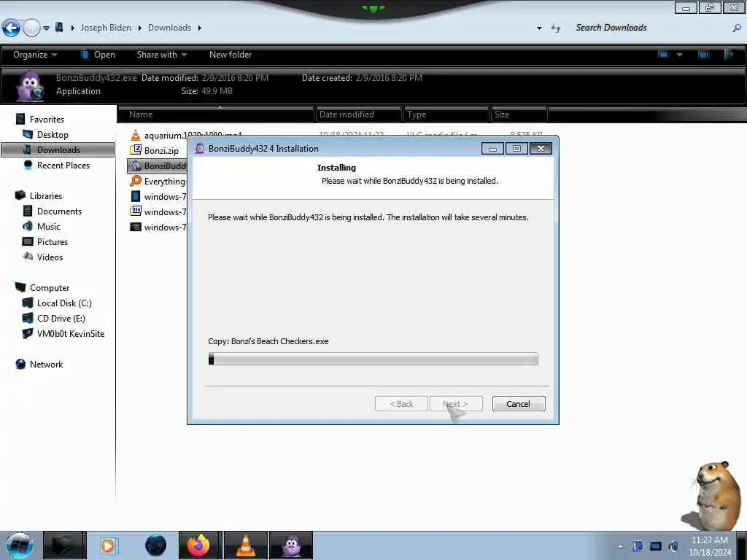This screenshot has height=560, width=747.
Task: Click the Everything magnifier file icon
Action: [136, 181]
